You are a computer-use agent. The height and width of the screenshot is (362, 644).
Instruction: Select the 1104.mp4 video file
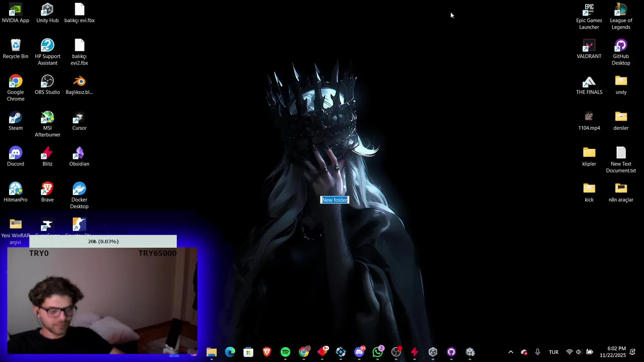589,121
